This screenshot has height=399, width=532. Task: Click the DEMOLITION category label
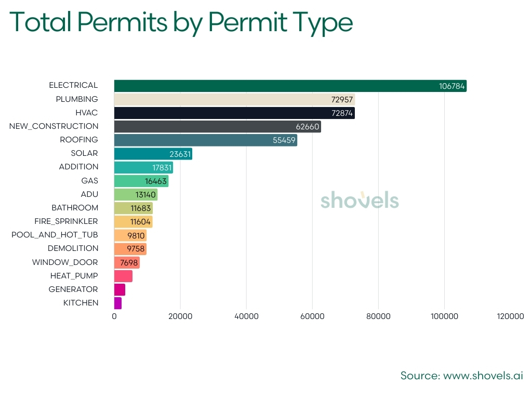pyautogui.click(x=73, y=248)
